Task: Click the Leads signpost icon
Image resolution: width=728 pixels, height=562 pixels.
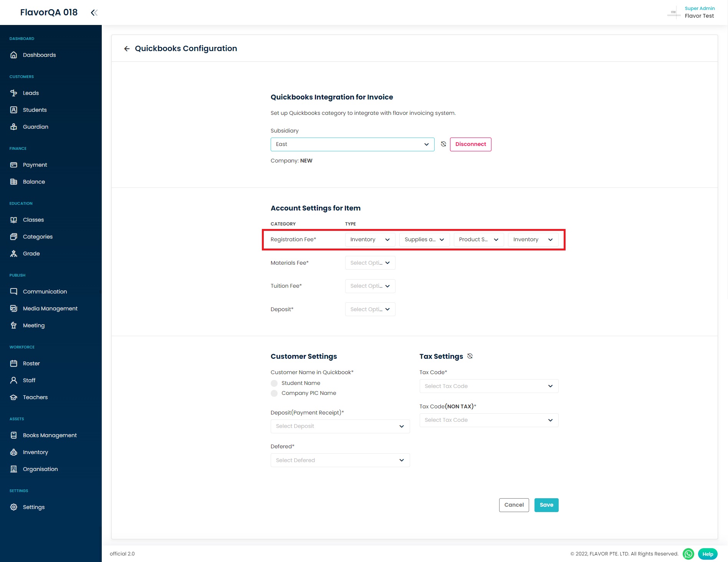Action: tap(14, 93)
